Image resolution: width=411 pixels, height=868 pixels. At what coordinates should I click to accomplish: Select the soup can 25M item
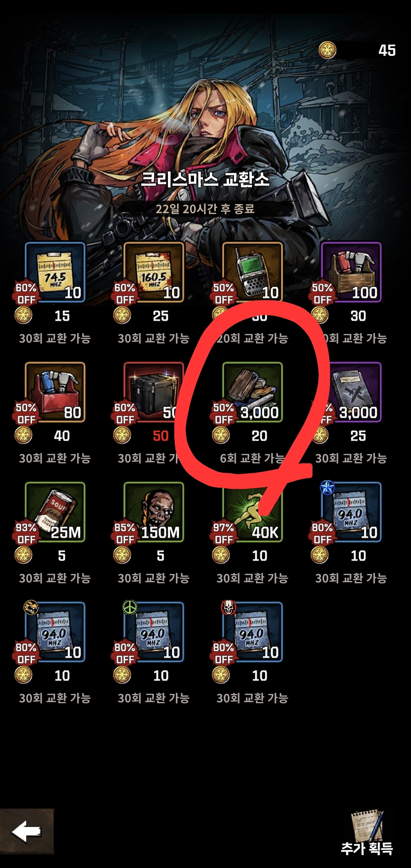pyautogui.click(x=55, y=512)
